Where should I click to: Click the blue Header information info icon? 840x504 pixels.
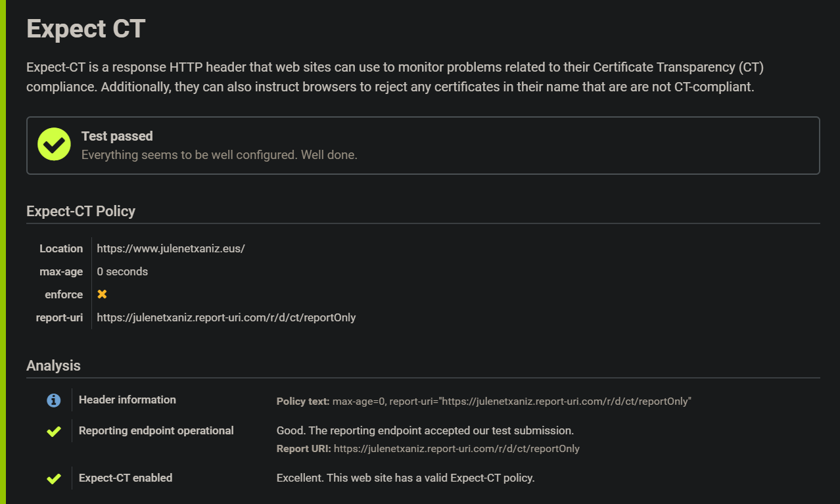coord(54,400)
